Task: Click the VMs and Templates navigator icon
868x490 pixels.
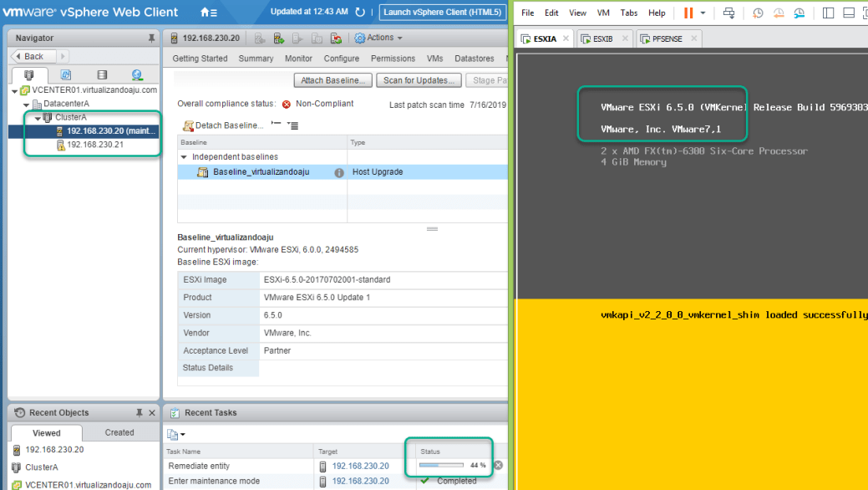Action: (x=66, y=75)
